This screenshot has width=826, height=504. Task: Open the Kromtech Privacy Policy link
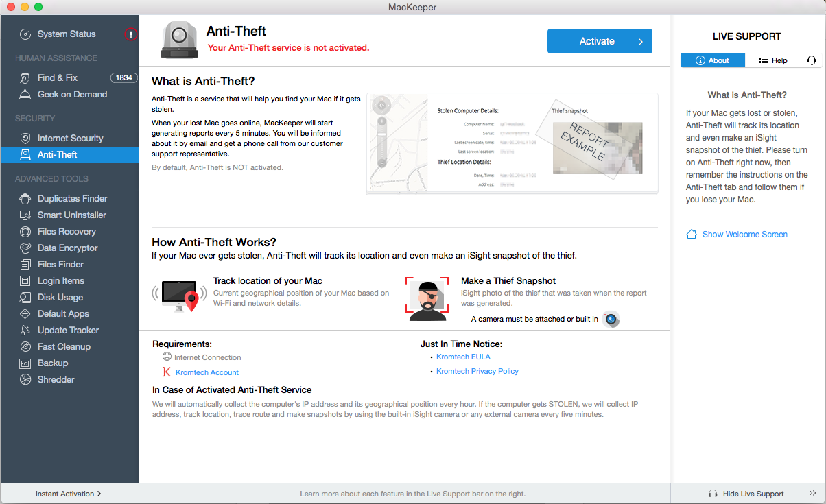click(477, 371)
